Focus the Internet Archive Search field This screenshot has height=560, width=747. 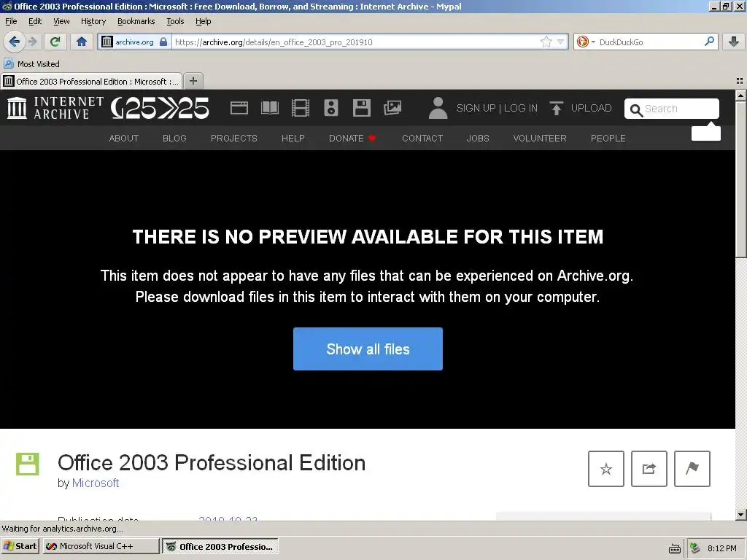tap(672, 109)
